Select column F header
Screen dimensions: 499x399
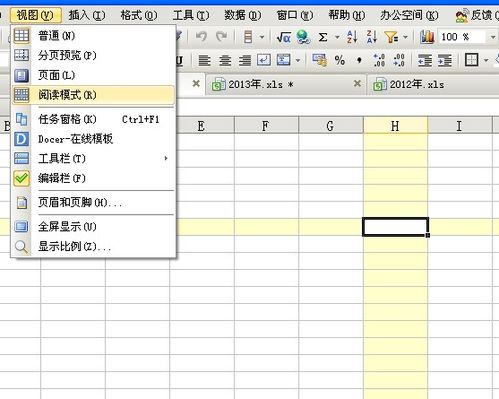point(266,126)
